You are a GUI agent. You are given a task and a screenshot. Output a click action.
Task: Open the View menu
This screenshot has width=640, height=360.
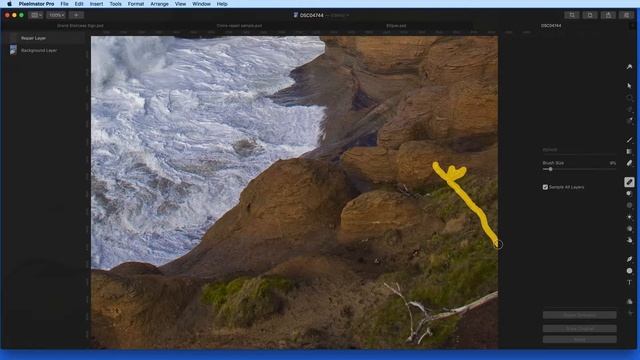click(180, 4)
